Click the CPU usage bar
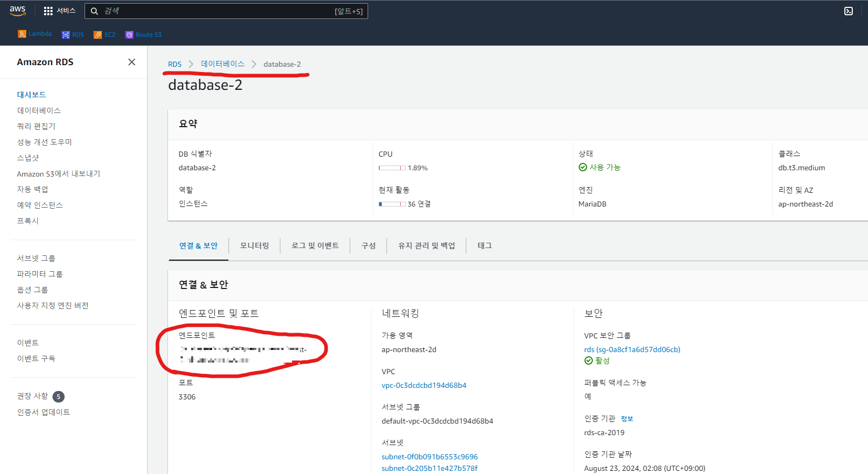The image size is (868, 474). [x=392, y=168]
